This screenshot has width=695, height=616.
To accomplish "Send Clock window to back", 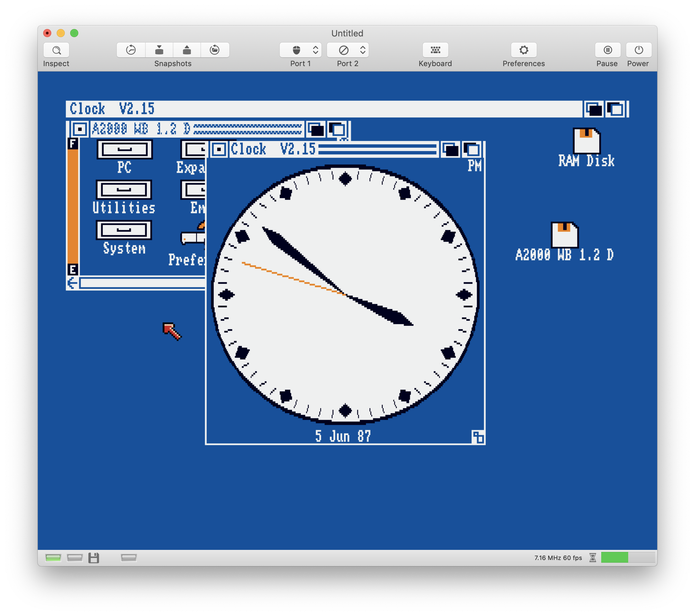I will (451, 149).
